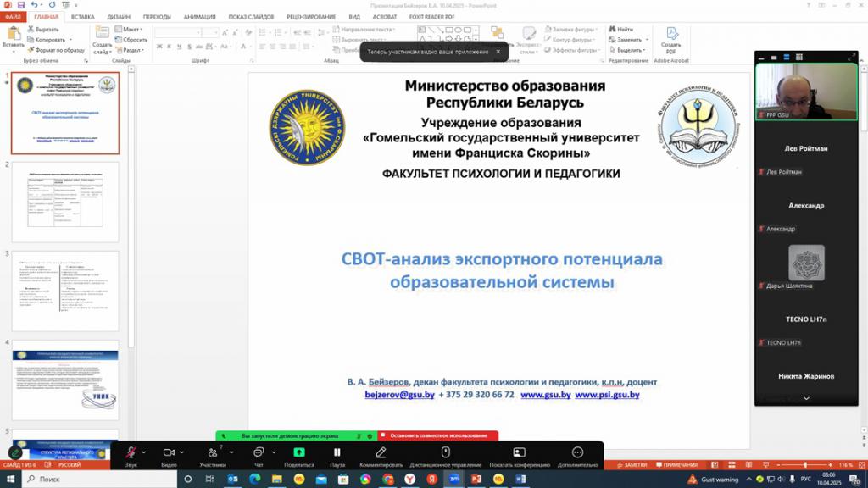Screen dimensions: 868x488
Task: Click the Windows Start button
Action: coord(10,479)
